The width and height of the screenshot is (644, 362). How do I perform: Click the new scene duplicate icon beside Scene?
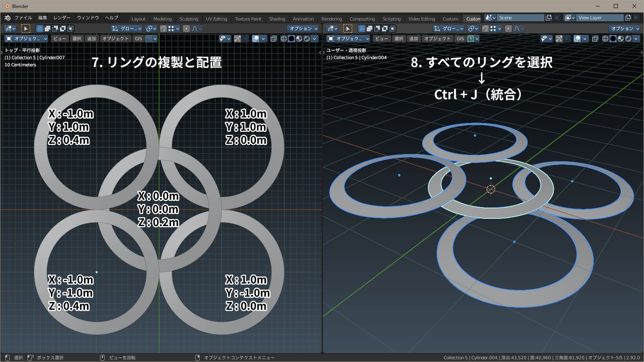click(549, 18)
